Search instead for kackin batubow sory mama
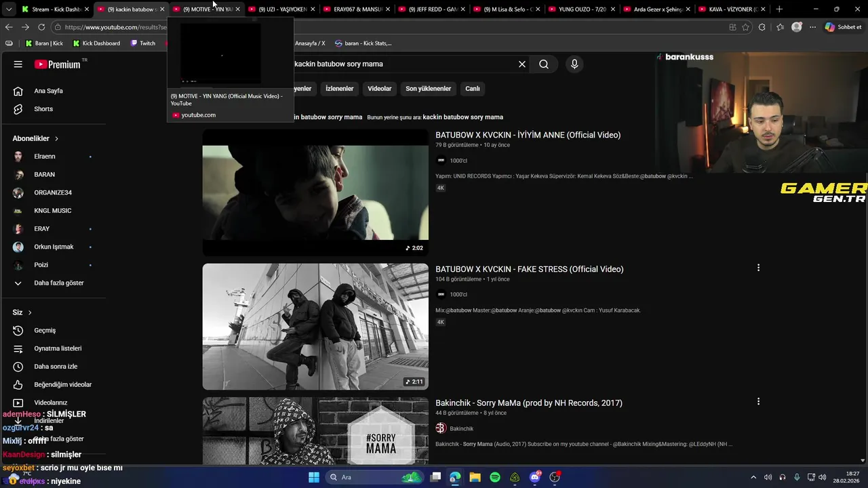 click(462, 117)
